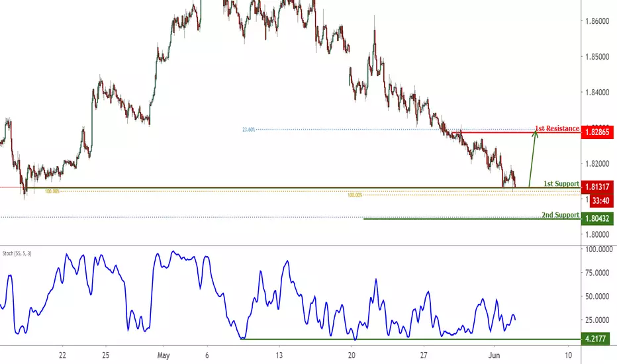617x364 pixels.
Task: Select the "1st Resistance" label
Action: (x=557, y=128)
